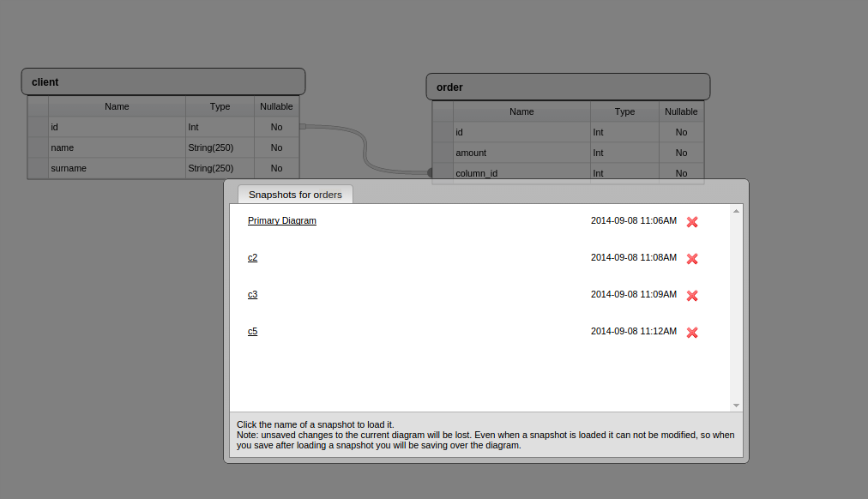Image resolution: width=868 pixels, height=499 pixels.
Task: Load the c3 snapshot link
Action: point(252,294)
